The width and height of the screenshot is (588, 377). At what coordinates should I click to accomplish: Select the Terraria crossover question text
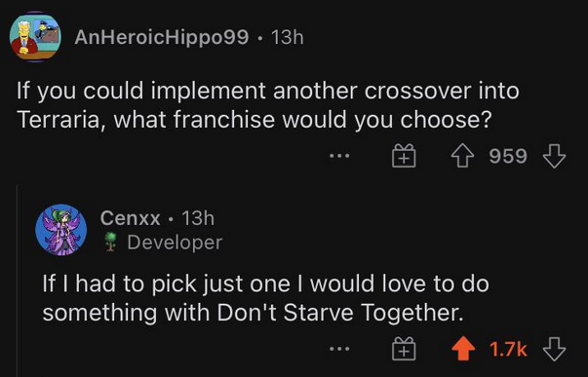(x=268, y=105)
